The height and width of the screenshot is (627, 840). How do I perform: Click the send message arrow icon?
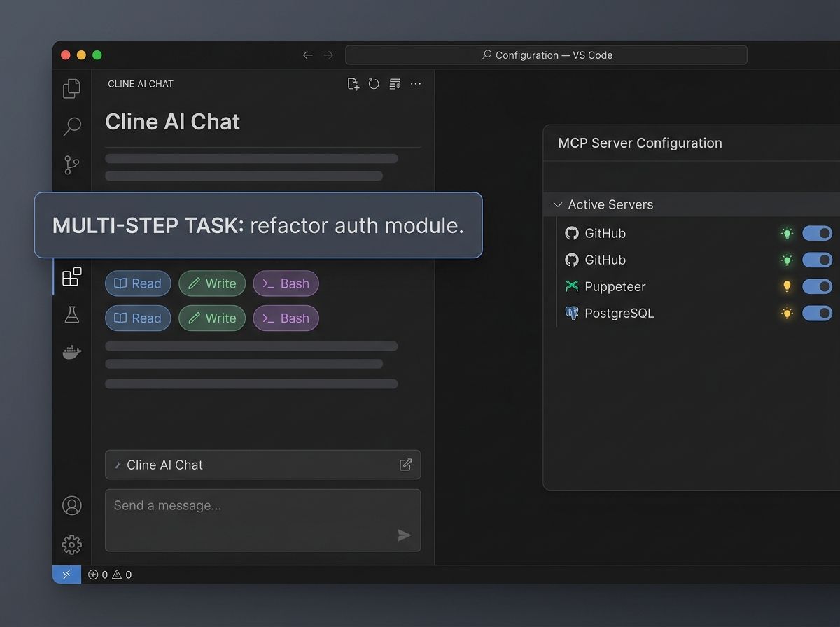coord(404,535)
